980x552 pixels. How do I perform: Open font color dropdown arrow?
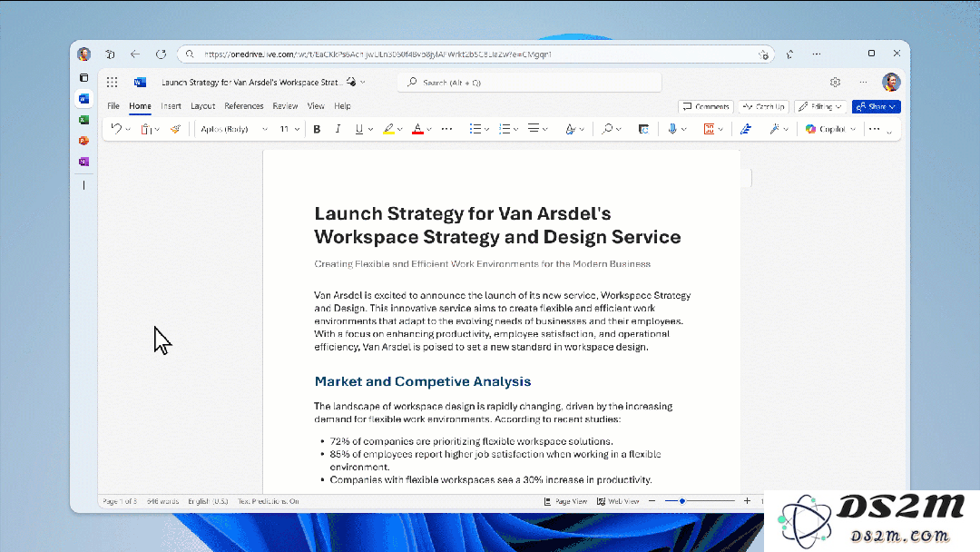click(428, 130)
